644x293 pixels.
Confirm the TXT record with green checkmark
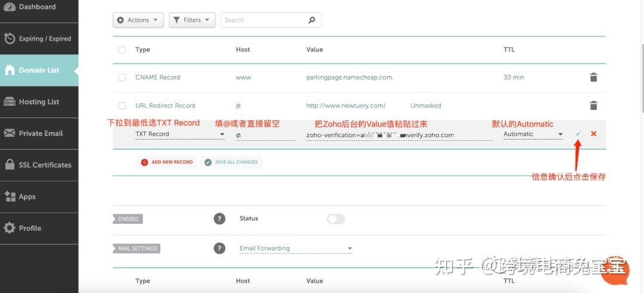point(578,134)
